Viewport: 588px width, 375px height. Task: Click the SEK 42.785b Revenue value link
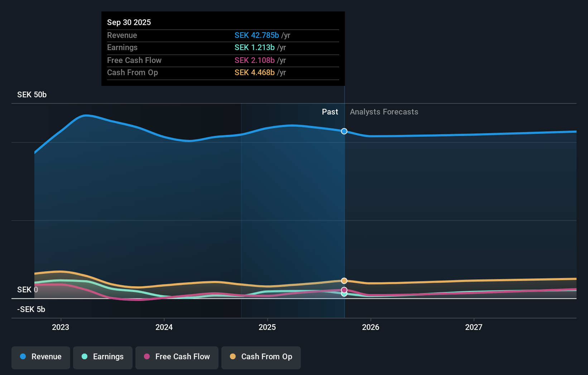pyautogui.click(x=256, y=35)
